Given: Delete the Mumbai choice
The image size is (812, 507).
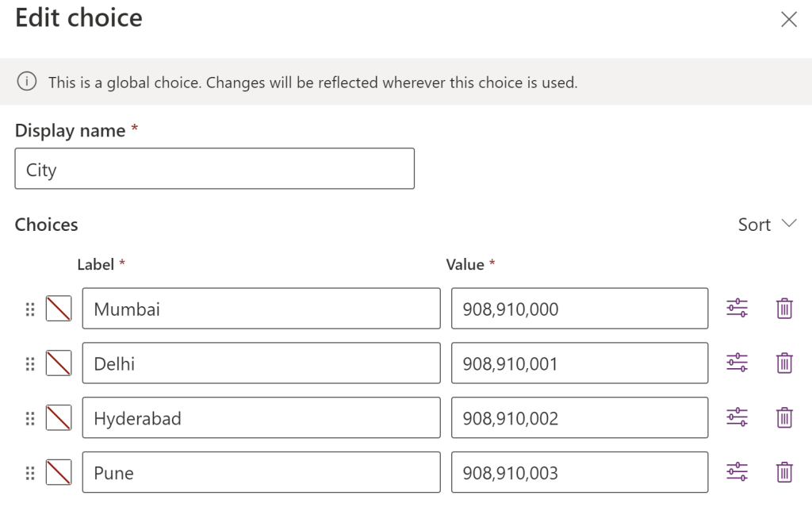Looking at the screenshot, I should click(784, 309).
